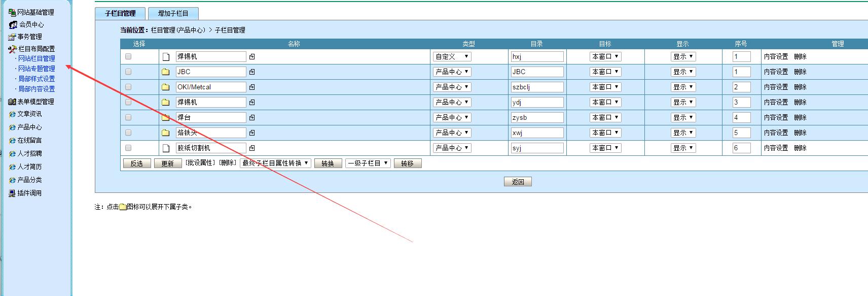Click the 文章资讯 browser icon
The width and height of the screenshot is (868, 296).
[12, 114]
